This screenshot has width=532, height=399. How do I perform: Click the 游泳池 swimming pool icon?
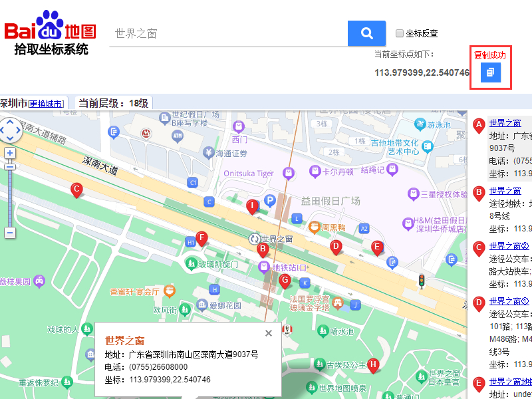(420, 124)
